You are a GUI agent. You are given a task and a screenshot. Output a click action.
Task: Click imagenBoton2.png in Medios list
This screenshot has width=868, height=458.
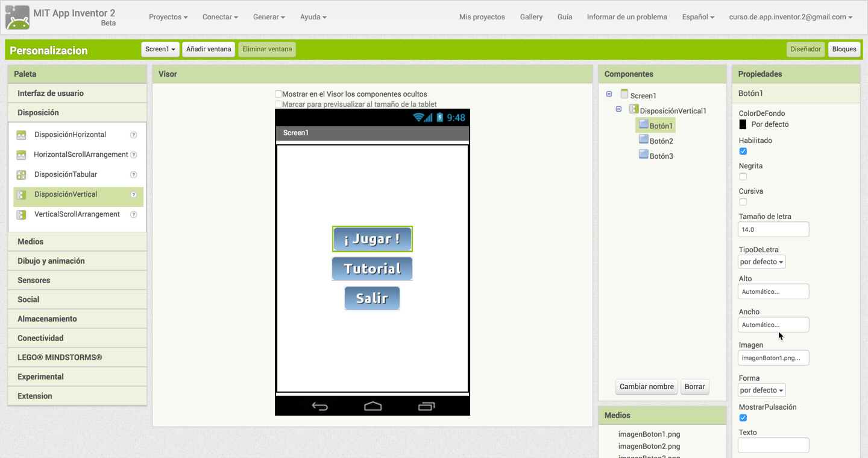(649, 447)
